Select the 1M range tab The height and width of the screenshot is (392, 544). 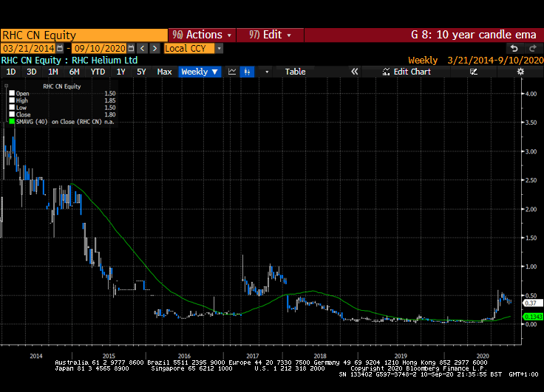click(52, 72)
